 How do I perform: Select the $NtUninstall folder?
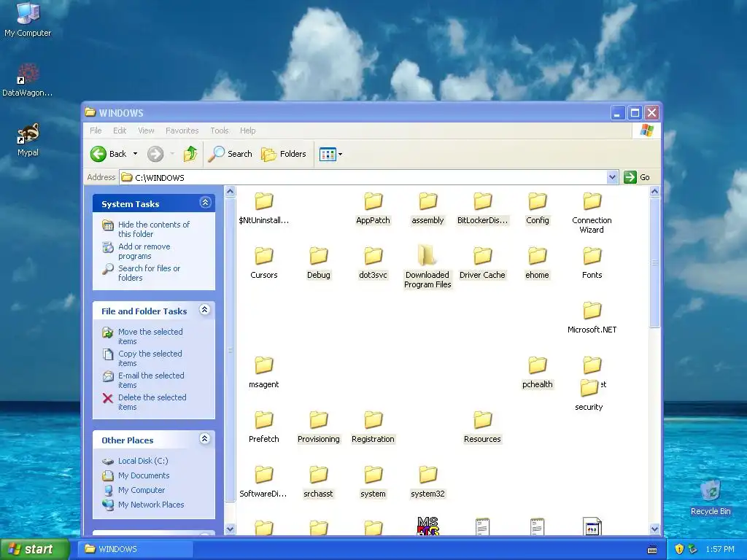click(263, 209)
